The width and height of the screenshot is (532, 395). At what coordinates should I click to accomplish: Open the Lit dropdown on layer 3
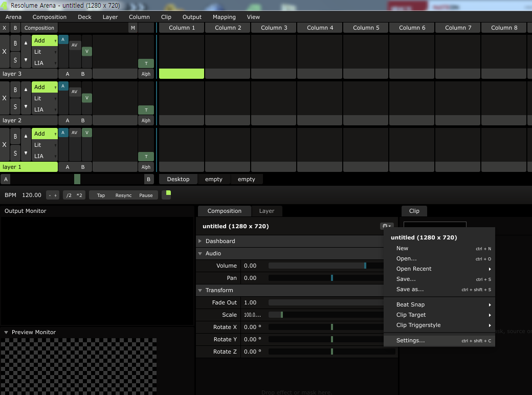45,52
